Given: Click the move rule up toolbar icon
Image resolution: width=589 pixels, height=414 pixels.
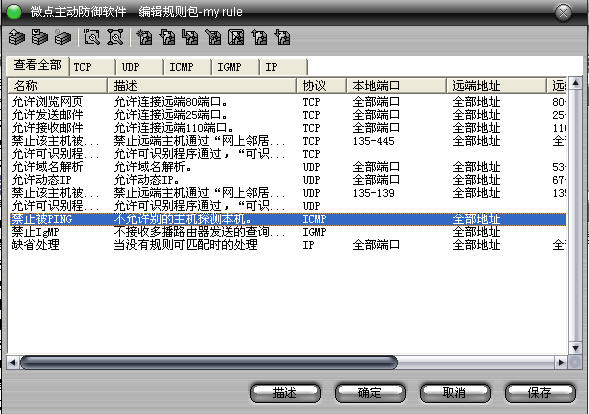Looking at the screenshot, I should click(260, 37).
